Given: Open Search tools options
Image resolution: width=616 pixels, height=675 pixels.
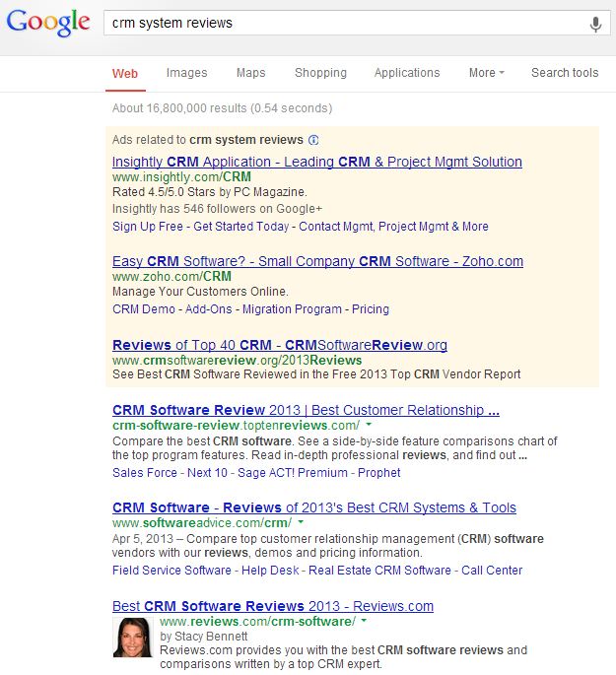Looking at the screenshot, I should coord(565,73).
